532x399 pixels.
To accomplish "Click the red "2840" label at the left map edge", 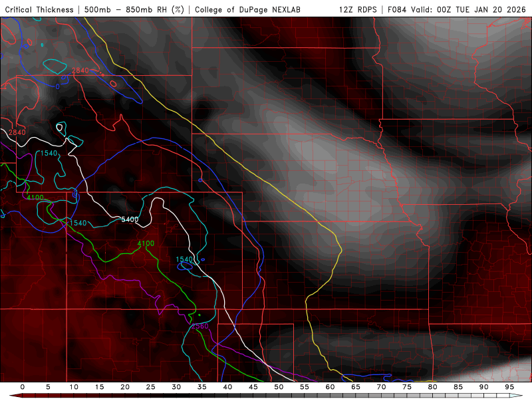I will 17,132.
